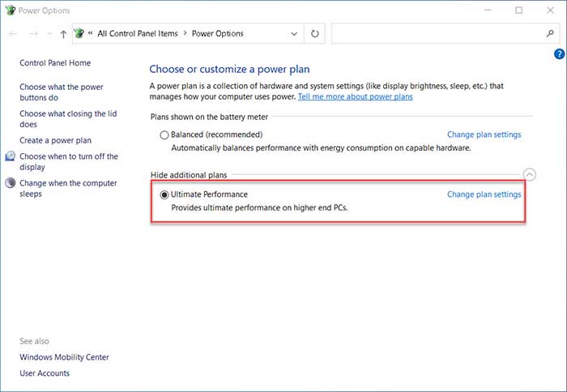Open Windows Mobility Center

click(64, 357)
